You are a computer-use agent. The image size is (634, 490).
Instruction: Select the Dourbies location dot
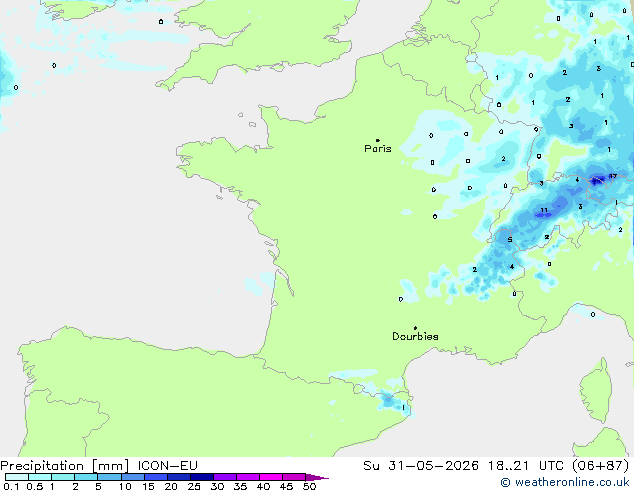[x=415, y=328]
